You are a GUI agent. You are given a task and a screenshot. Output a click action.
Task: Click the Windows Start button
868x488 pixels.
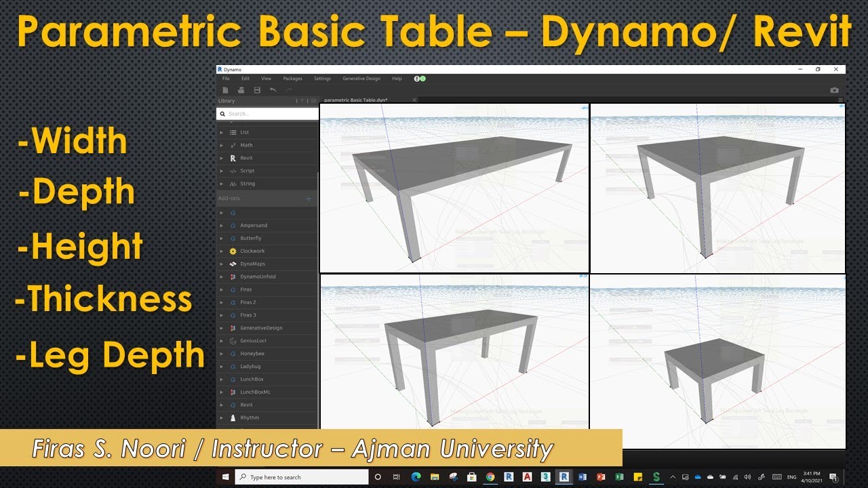(x=225, y=477)
